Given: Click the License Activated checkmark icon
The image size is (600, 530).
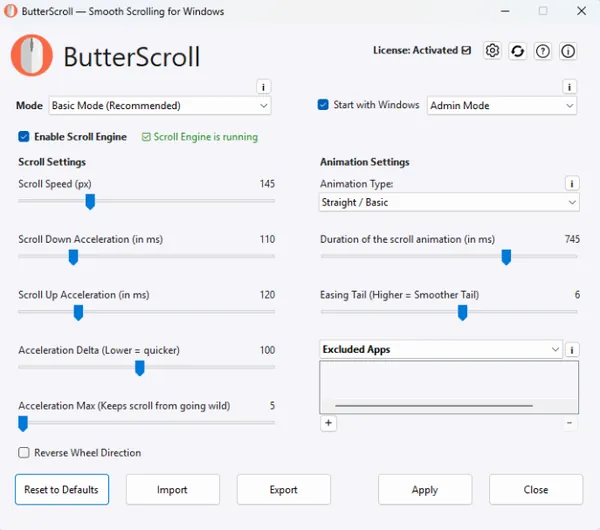Looking at the screenshot, I should pyautogui.click(x=466, y=51).
